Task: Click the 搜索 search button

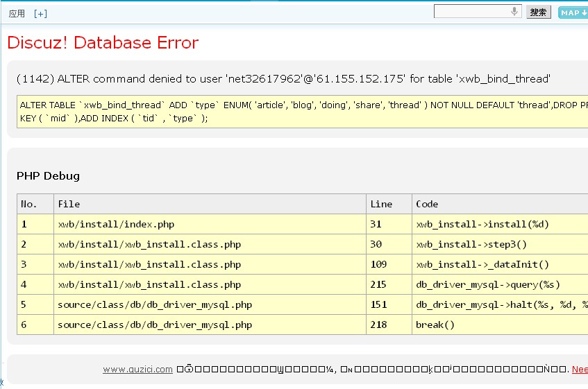Action: (x=538, y=12)
